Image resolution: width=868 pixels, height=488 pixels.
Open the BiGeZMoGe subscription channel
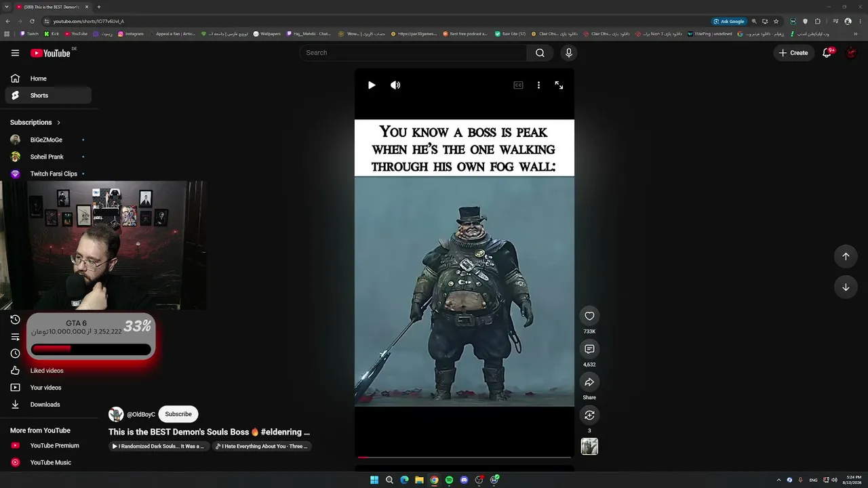(47, 140)
